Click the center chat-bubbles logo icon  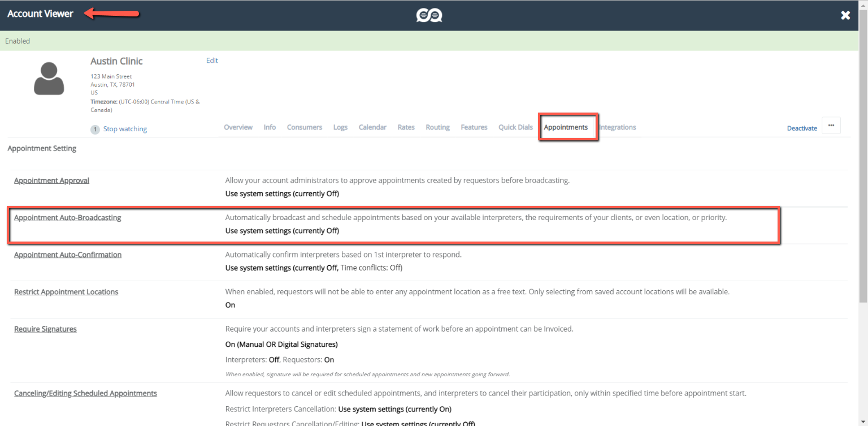429,15
